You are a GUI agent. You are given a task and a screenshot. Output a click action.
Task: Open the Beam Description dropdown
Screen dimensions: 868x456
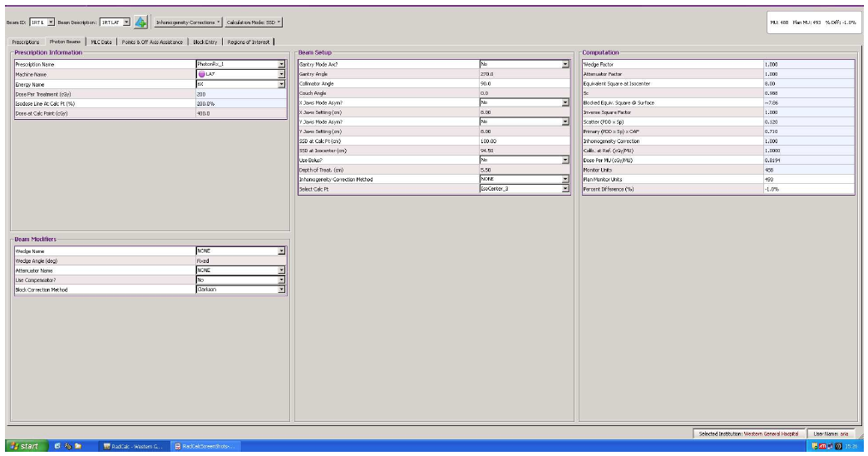click(x=126, y=22)
